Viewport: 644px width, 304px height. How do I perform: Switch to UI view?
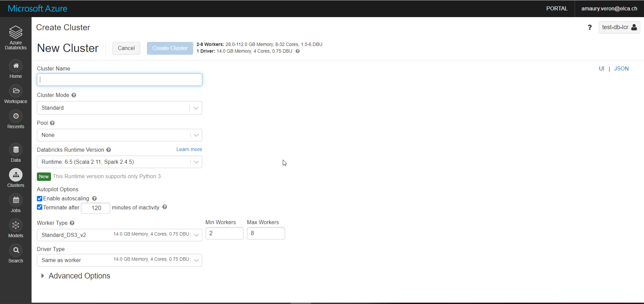(601, 68)
